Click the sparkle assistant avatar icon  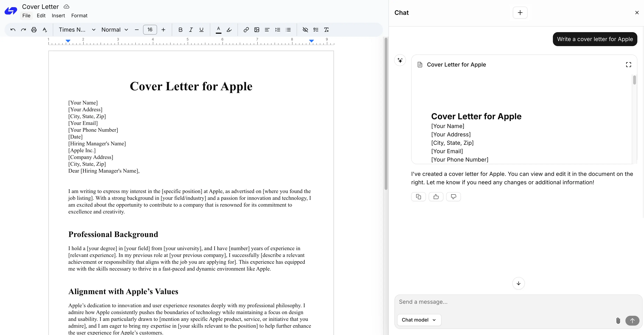(x=400, y=60)
